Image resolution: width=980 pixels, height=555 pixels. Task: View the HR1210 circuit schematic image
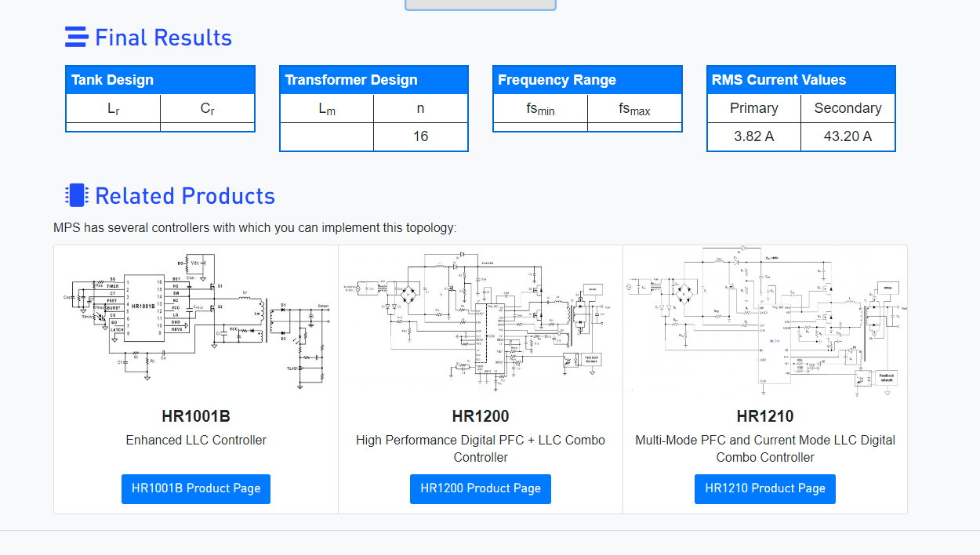765,323
